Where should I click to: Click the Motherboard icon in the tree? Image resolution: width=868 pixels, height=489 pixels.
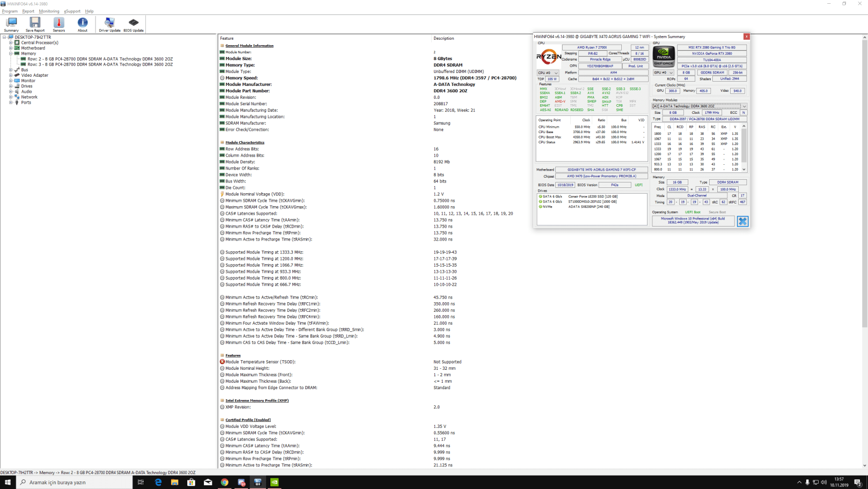pyautogui.click(x=17, y=48)
